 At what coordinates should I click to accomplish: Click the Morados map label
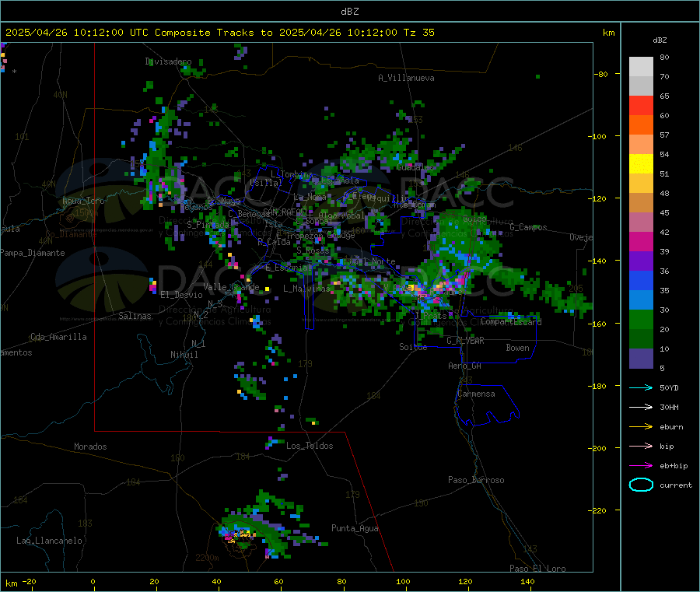90,447
